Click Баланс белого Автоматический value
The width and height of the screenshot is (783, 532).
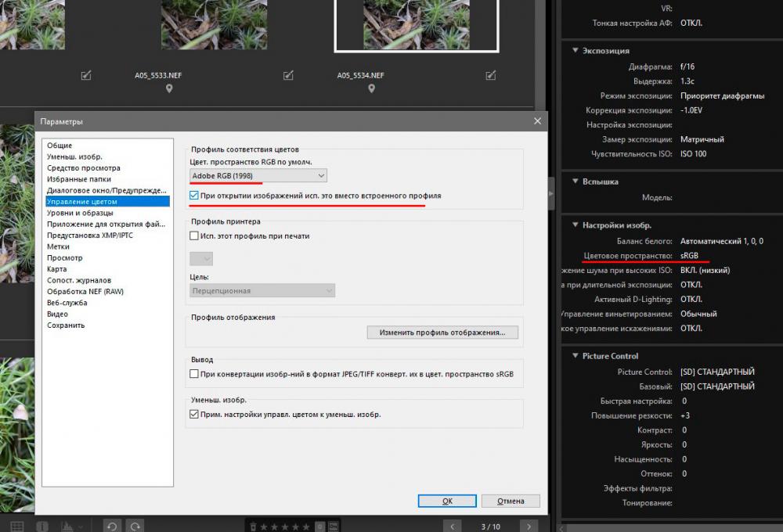tap(722, 241)
